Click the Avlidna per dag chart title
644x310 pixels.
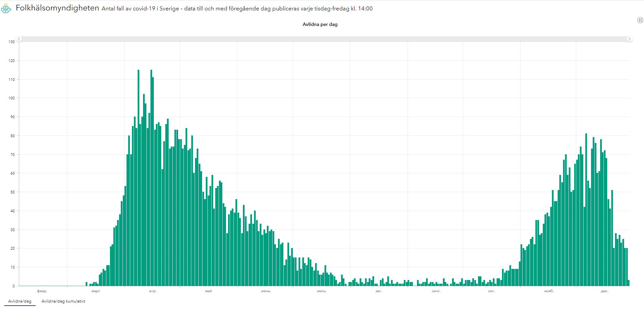320,24
